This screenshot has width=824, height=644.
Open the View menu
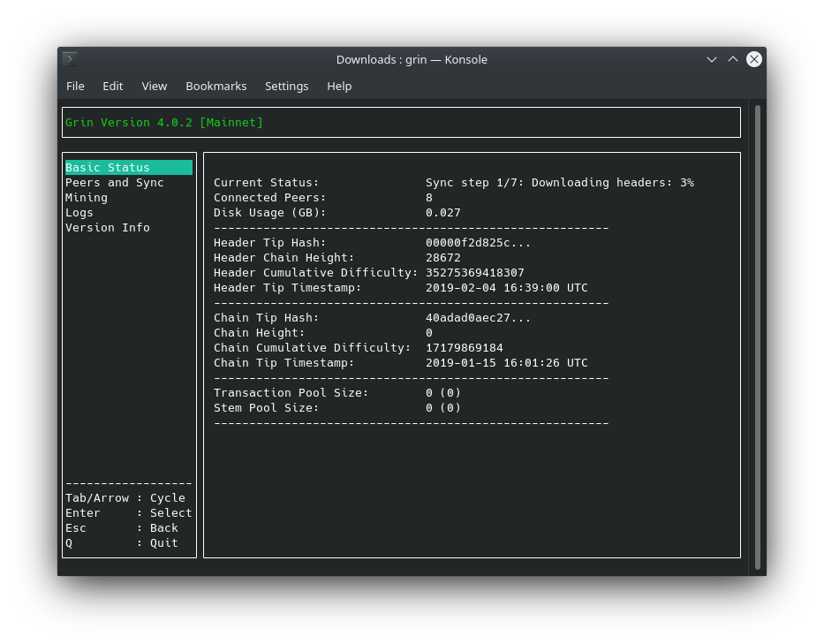coord(154,87)
